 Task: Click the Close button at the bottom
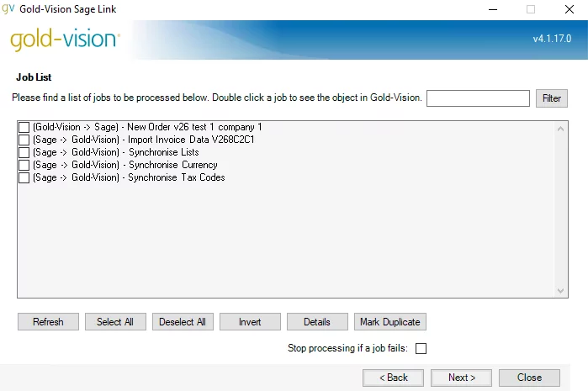pyautogui.click(x=529, y=378)
